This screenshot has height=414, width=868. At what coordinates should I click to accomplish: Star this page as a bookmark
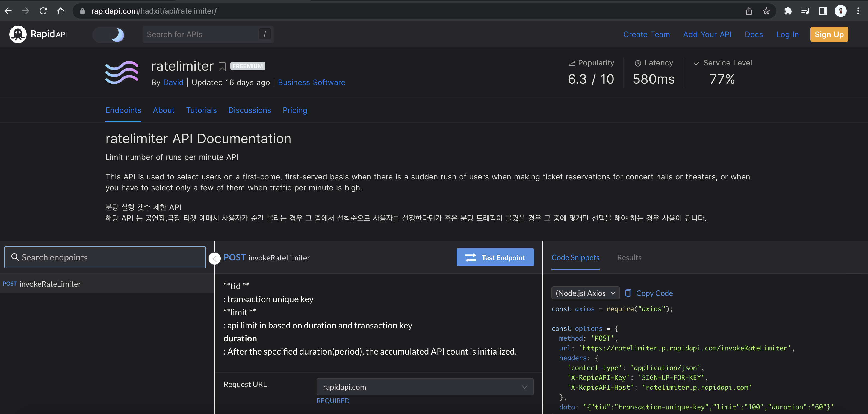tap(766, 11)
